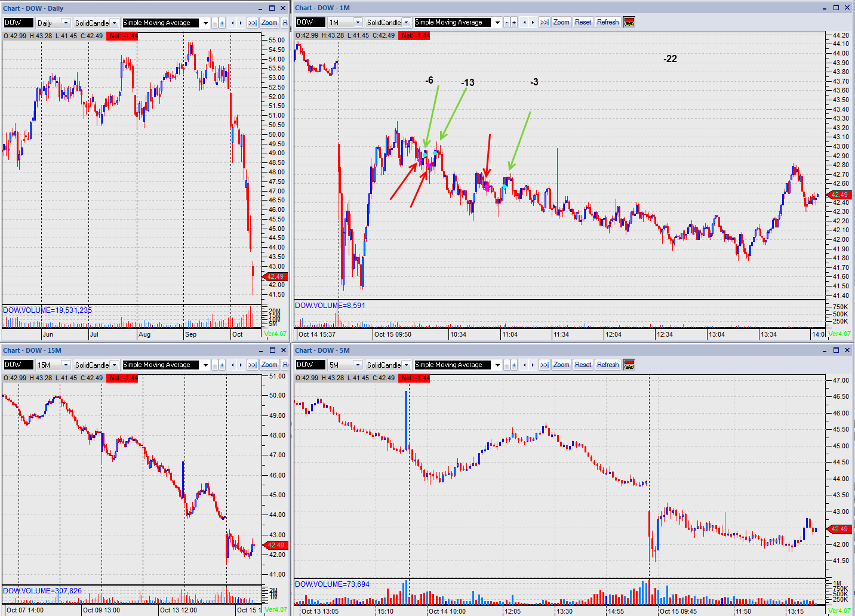Click DOW.VOLUME=19,531,235 label in Daily chart
The width and height of the screenshot is (855, 616).
point(47,310)
